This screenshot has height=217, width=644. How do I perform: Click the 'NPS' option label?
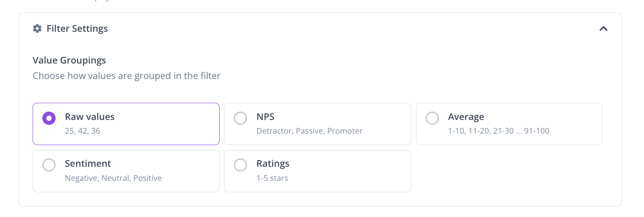pyautogui.click(x=266, y=117)
